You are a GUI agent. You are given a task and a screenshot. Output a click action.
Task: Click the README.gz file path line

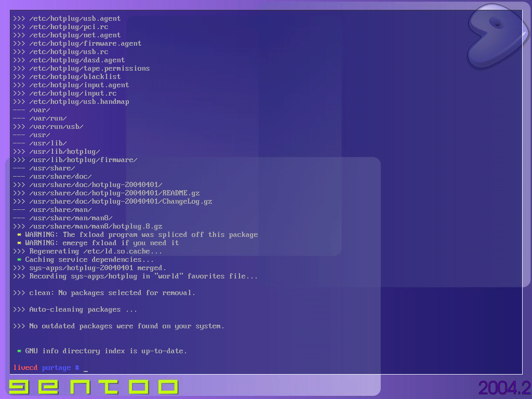(106, 193)
